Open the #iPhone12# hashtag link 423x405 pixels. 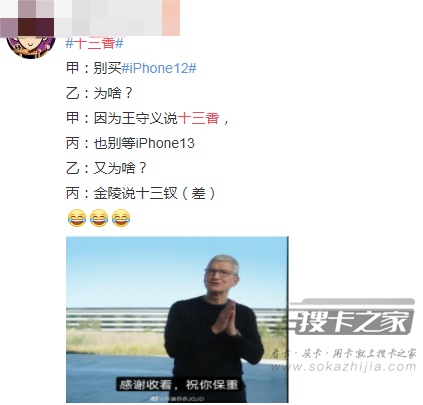(x=159, y=68)
